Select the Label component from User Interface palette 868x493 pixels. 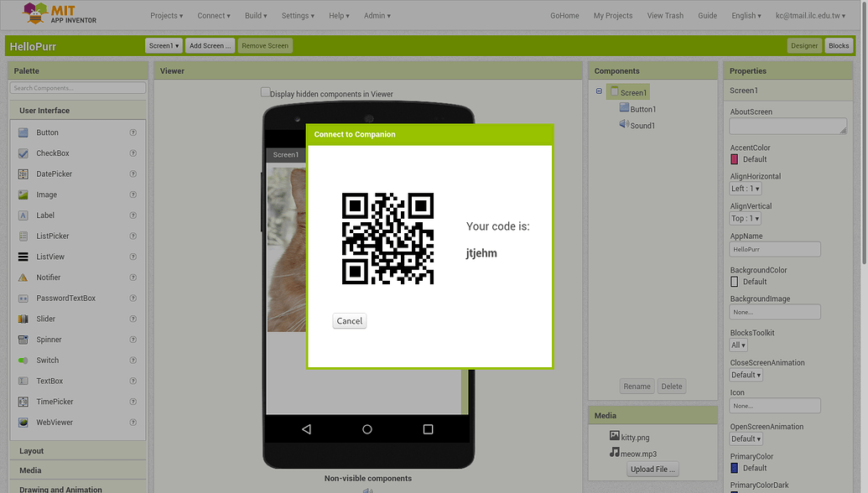point(44,215)
